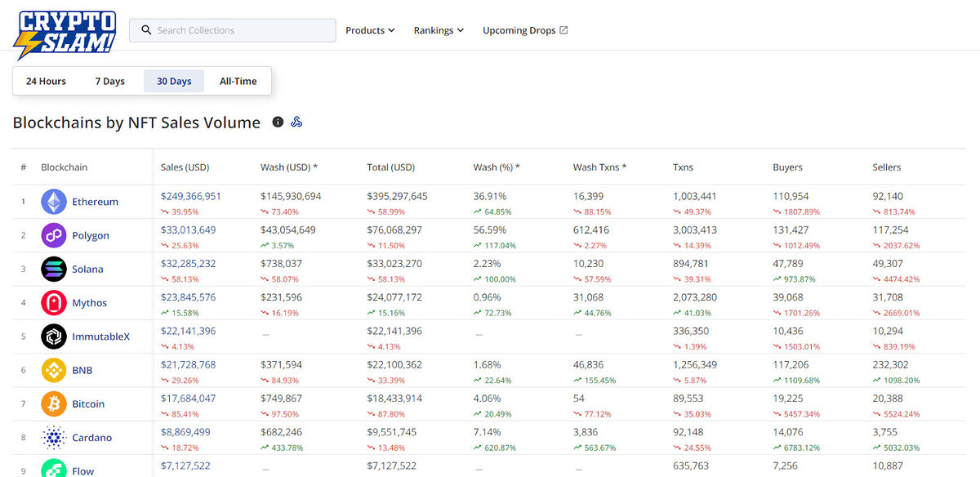Sort by Wash Txns column header
Screen dimensions: 980x477
click(x=600, y=167)
